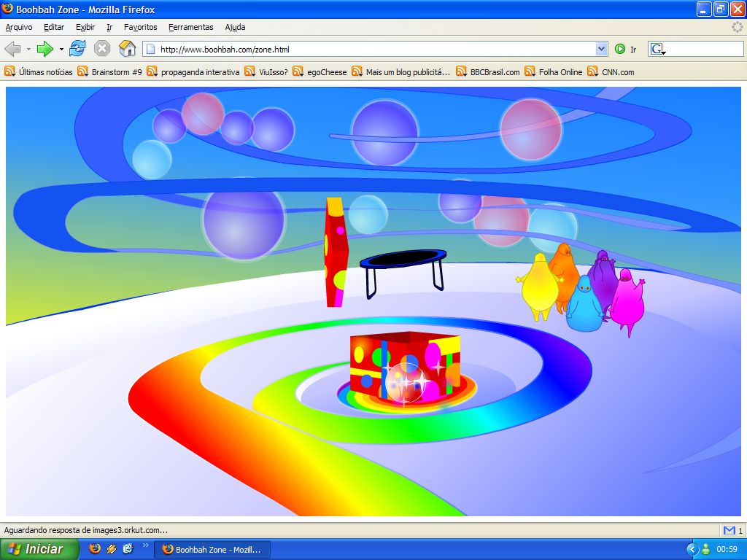Open the Back button history dropdown arrow
The image size is (747, 560).
click(28, 49)
